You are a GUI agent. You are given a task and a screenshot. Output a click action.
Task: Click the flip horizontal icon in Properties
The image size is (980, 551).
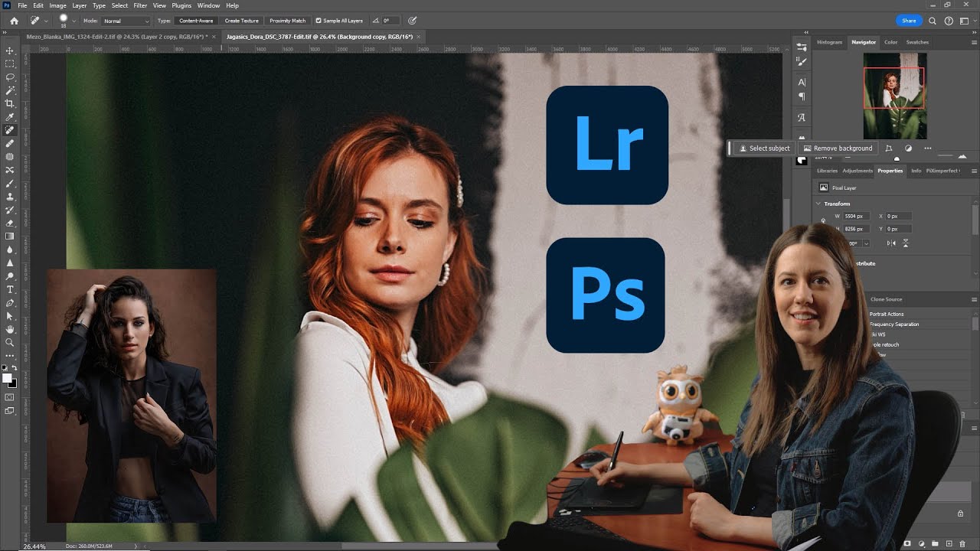tap(891, 243)
